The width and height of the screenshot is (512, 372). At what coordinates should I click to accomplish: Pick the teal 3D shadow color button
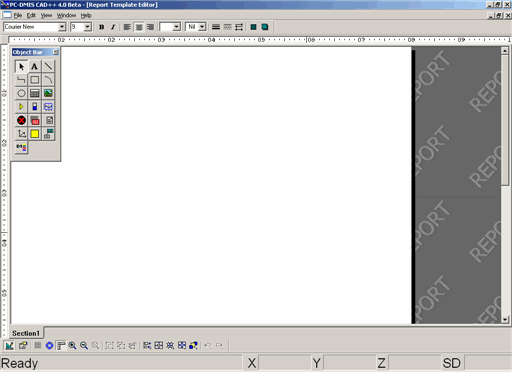tap(265, 27)
